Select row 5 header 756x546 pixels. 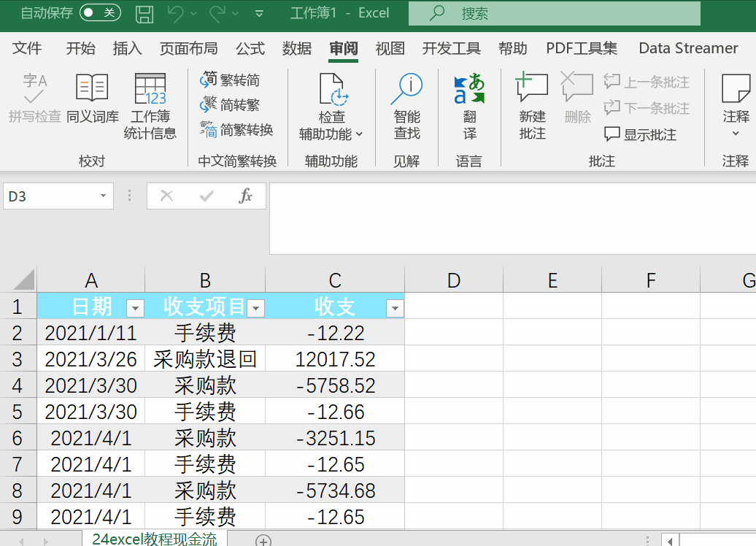click(18, 412)
